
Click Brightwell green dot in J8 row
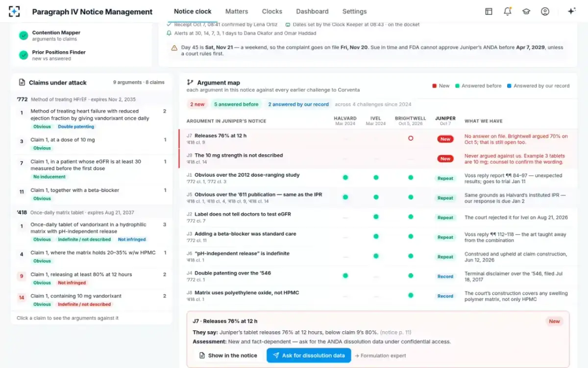(411, 295)
